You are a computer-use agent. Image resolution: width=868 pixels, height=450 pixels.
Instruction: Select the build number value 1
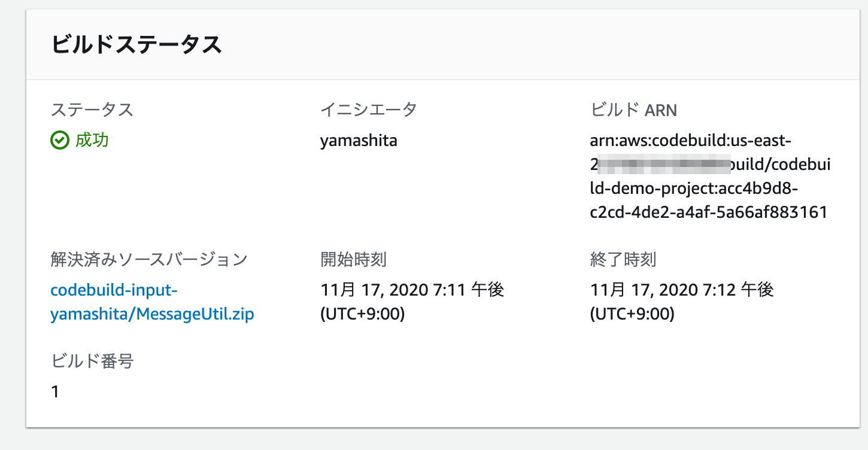coord(55,392)
